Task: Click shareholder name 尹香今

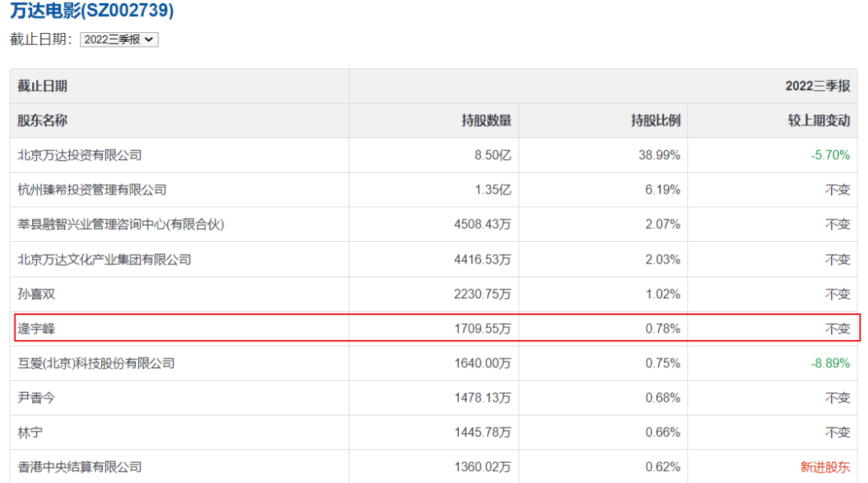Action: pyautogui.click(x=36, y=397)
